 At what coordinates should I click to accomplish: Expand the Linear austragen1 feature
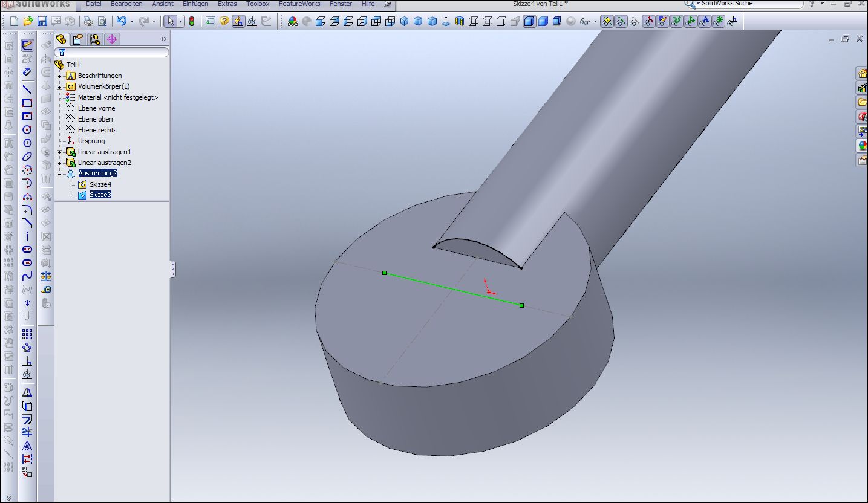(60, 152)
